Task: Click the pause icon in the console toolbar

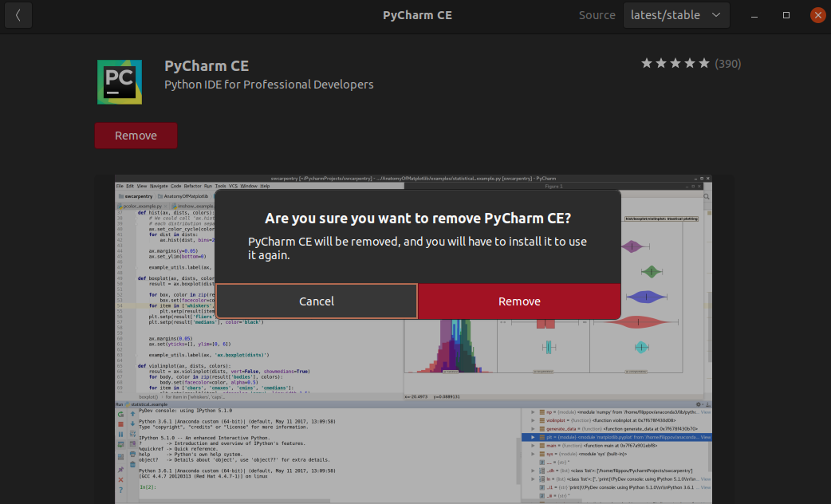Action: point(120,434)
